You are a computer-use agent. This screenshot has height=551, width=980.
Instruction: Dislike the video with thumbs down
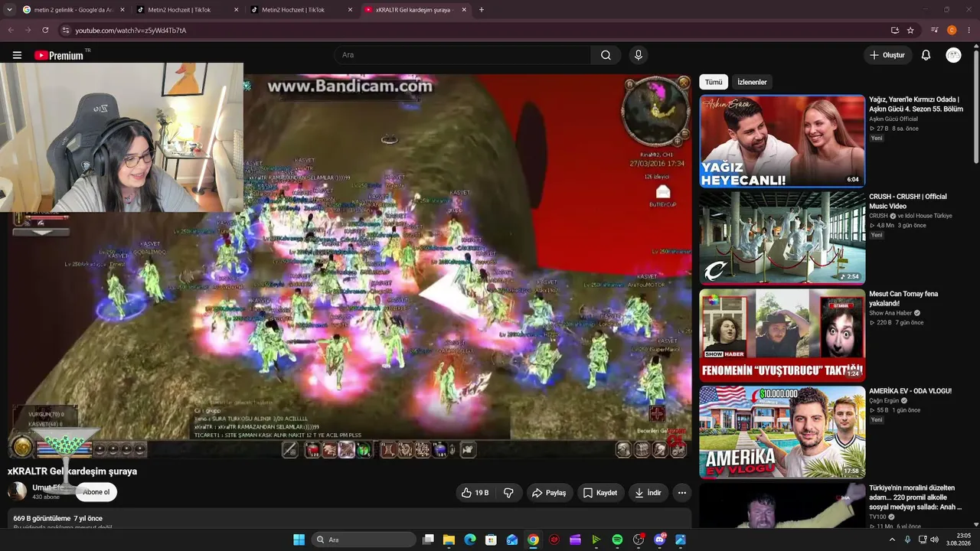(508, 493)
